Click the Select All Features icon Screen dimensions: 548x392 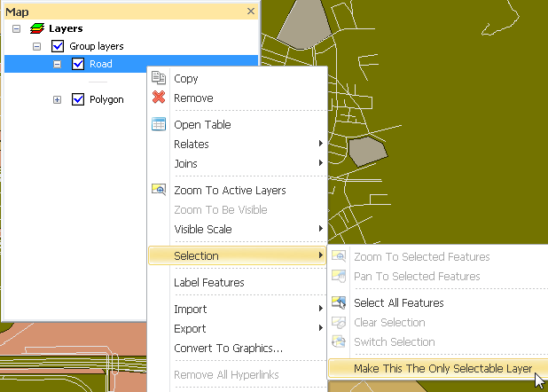pyautogui.click(x=339, y=302)
